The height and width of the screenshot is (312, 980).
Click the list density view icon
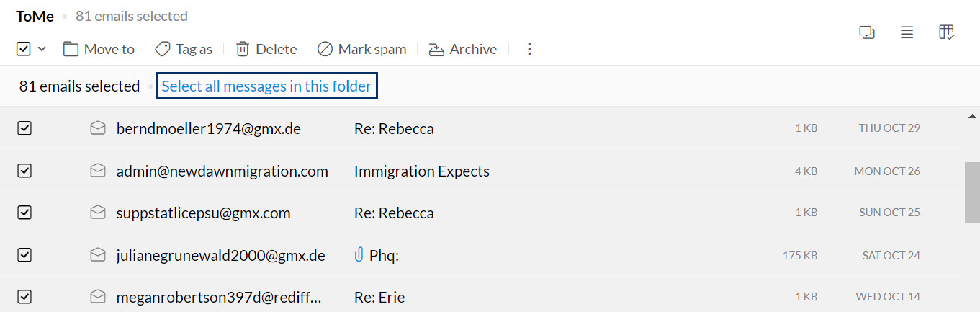(907, 32)
